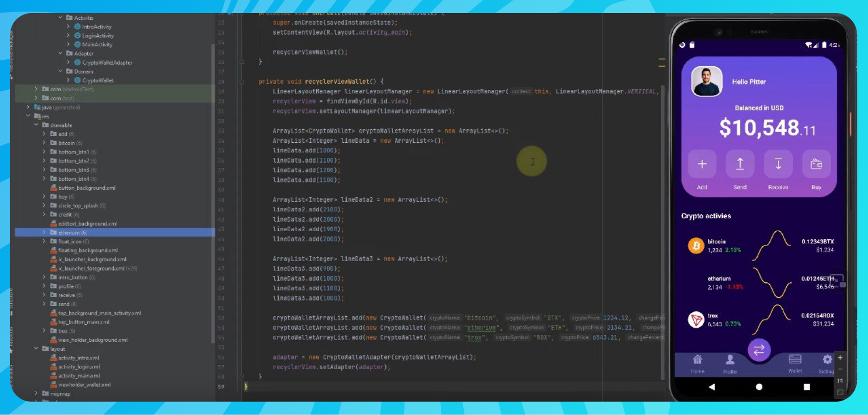Tap the Buy button in wallet card

click(x=816, y=164)
